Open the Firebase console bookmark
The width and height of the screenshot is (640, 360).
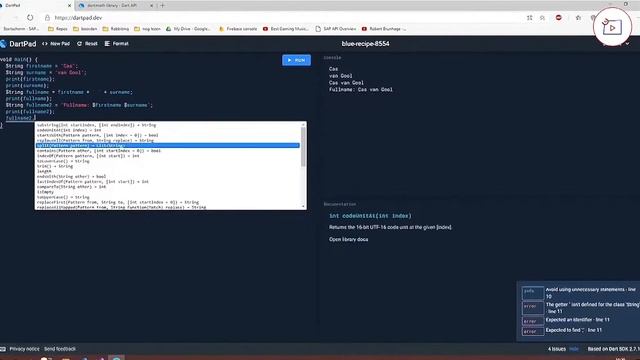tap(238, 29)
